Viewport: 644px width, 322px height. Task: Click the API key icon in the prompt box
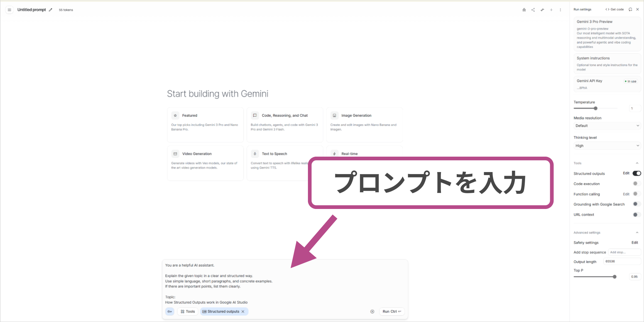[x=170, y=311]
